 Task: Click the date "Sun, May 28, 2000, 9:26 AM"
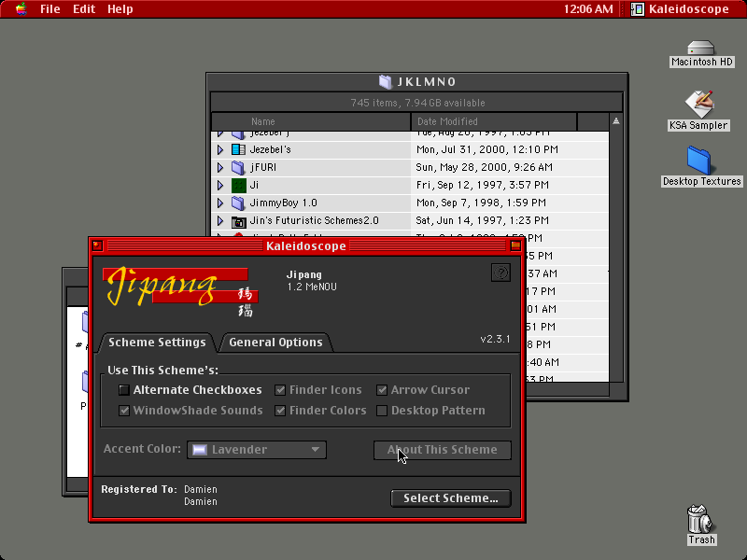(484, 167)
